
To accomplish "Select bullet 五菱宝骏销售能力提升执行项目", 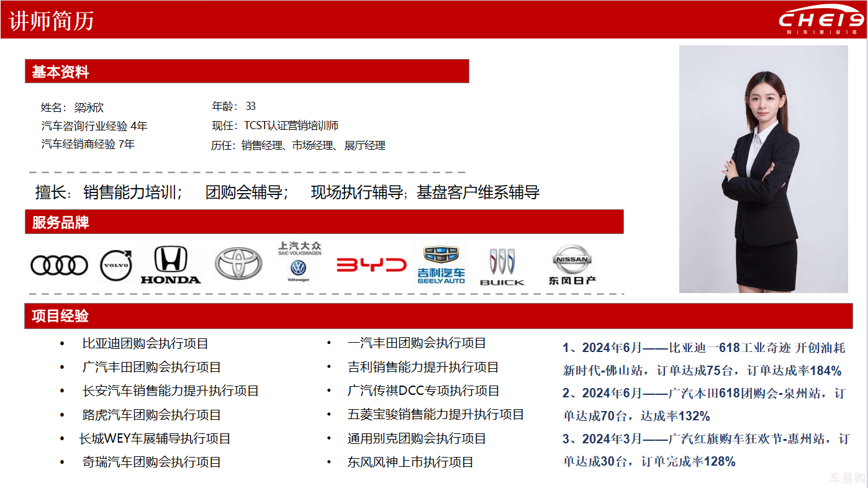I will [435, 414].
